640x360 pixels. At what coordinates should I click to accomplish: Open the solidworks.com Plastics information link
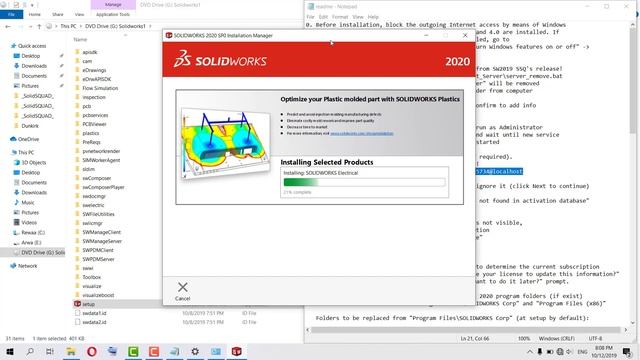pos(362,133)
